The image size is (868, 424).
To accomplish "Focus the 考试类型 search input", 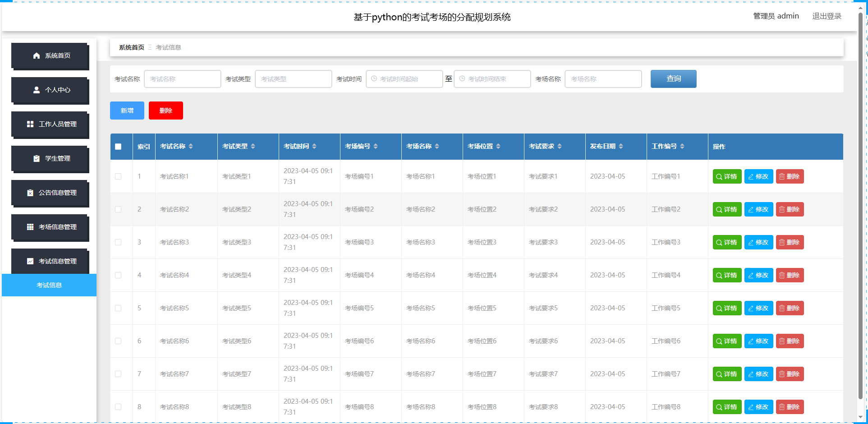I will pyautogui.click(x=294, y=79).
